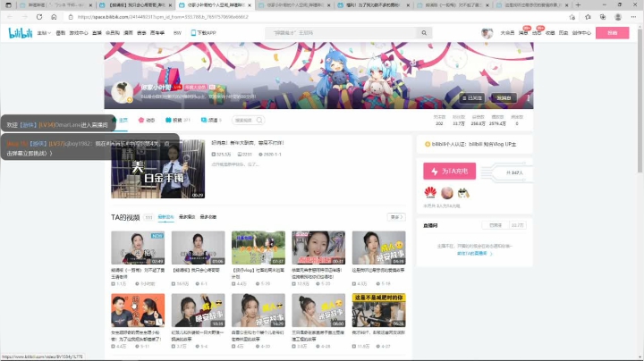
Task: Open the browser new tab plus button
Action: 578,5
